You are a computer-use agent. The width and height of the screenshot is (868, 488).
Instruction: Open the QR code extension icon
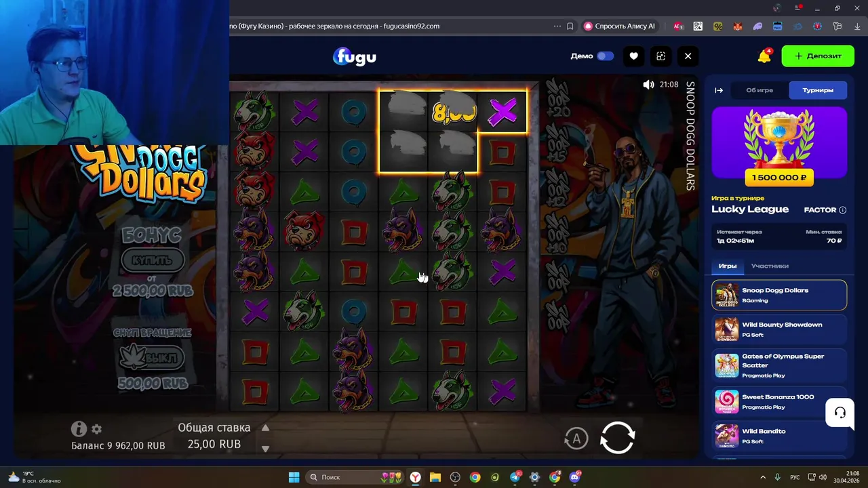[x=698, y=26]
